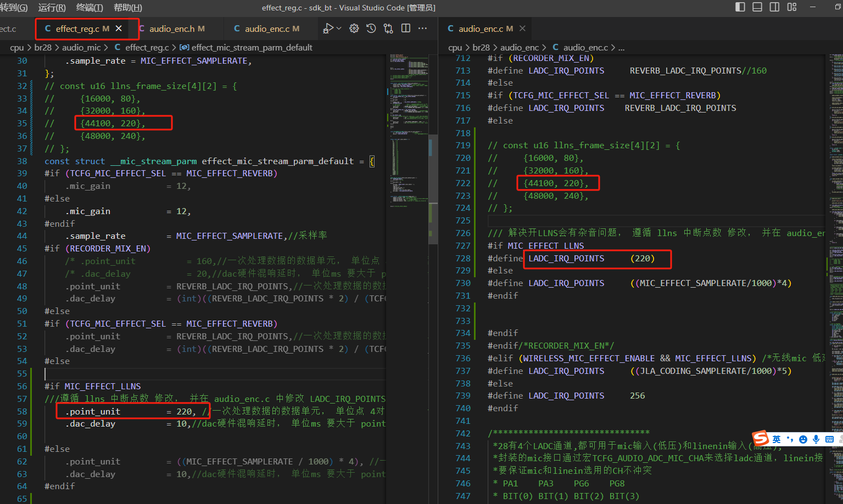Open the Customize Layout menu
The height and width of the screenshot is (504, 843).
coord(792,7)
